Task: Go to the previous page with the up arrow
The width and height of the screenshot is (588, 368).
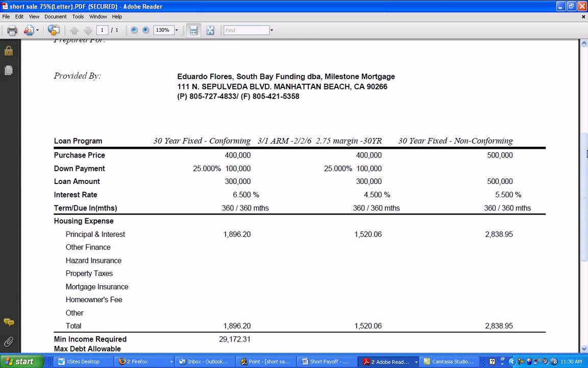Action: [74, 31]
